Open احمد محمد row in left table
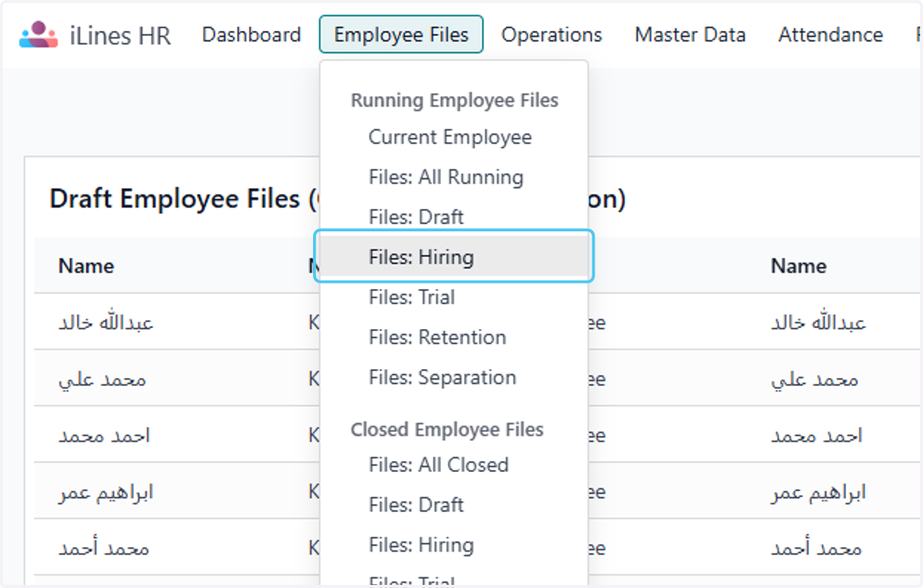 [x=105, y=435]
